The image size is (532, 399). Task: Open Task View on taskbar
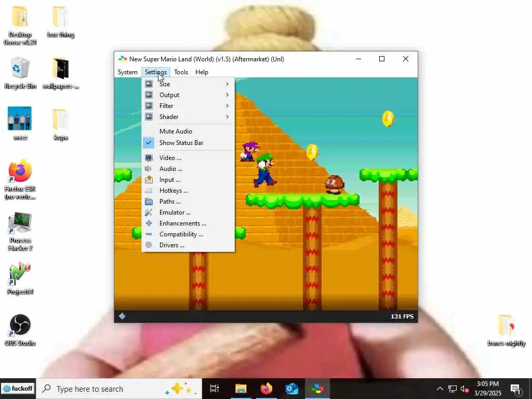coord(215,389)
